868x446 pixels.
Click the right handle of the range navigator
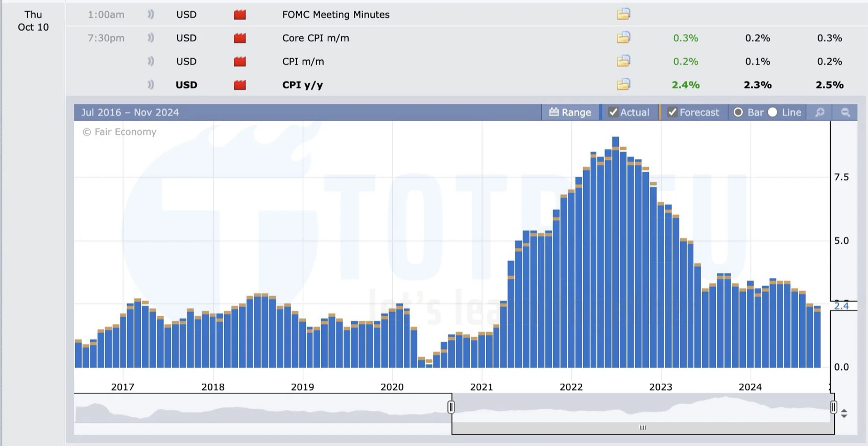point(833,407)
